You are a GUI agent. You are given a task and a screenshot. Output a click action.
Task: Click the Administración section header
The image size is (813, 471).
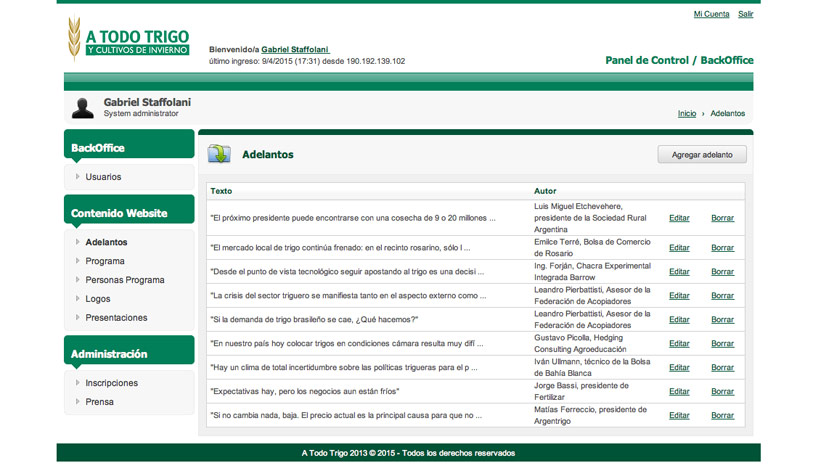tap(129, 351)
